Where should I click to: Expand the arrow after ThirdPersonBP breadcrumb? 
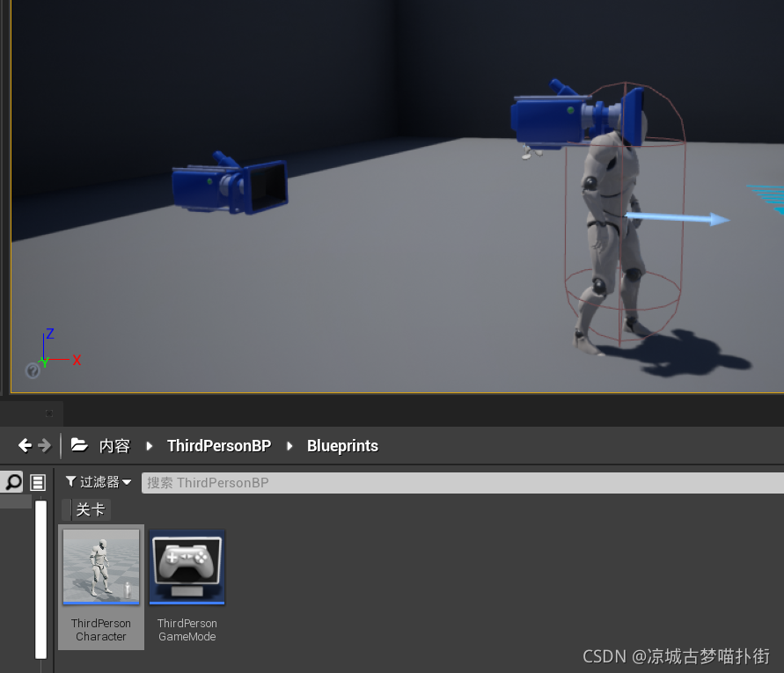[x=289, y=445]
